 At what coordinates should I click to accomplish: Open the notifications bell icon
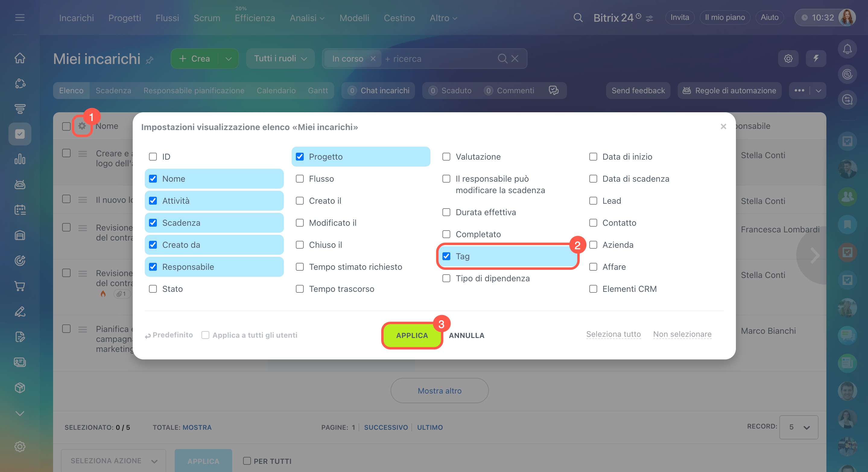(847, 49)
